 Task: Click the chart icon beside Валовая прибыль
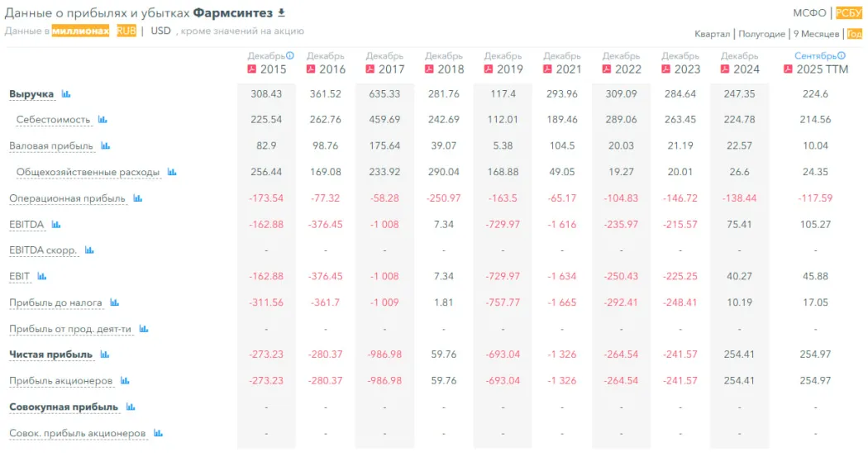106,146
